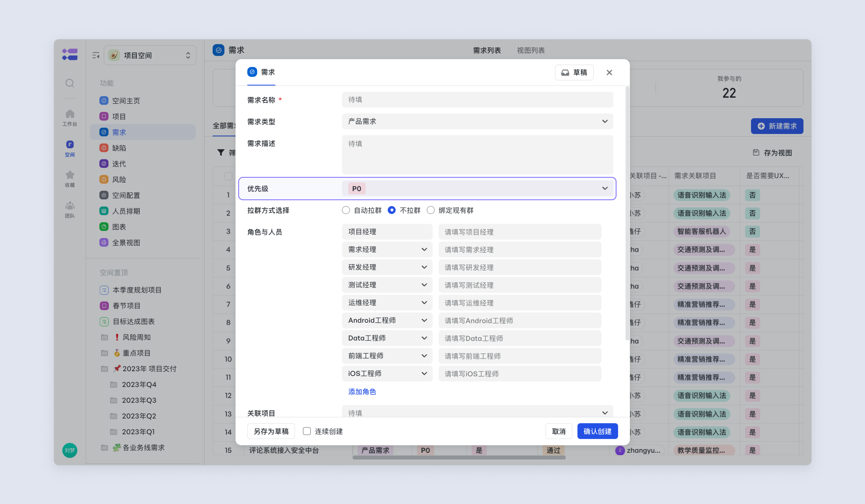Open the search icon in left rail
The image size is (865, 504).
pyautogui.click(x=70, y=83)
